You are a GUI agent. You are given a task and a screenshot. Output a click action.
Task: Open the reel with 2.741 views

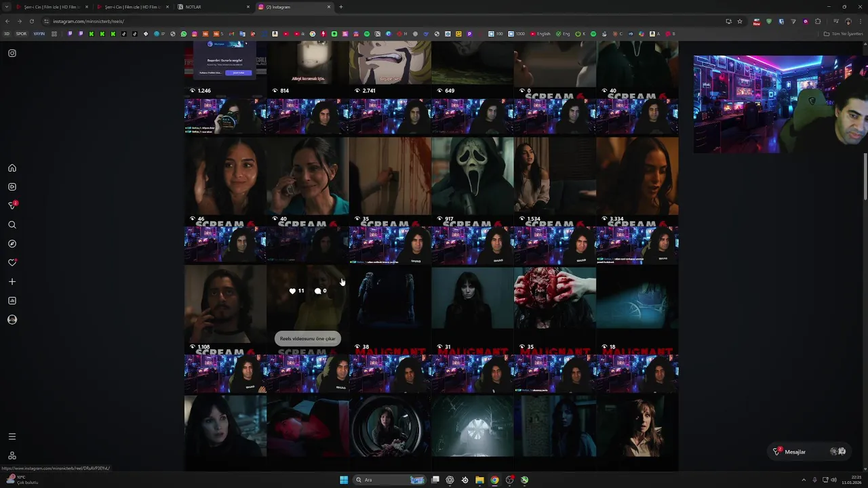390,68
